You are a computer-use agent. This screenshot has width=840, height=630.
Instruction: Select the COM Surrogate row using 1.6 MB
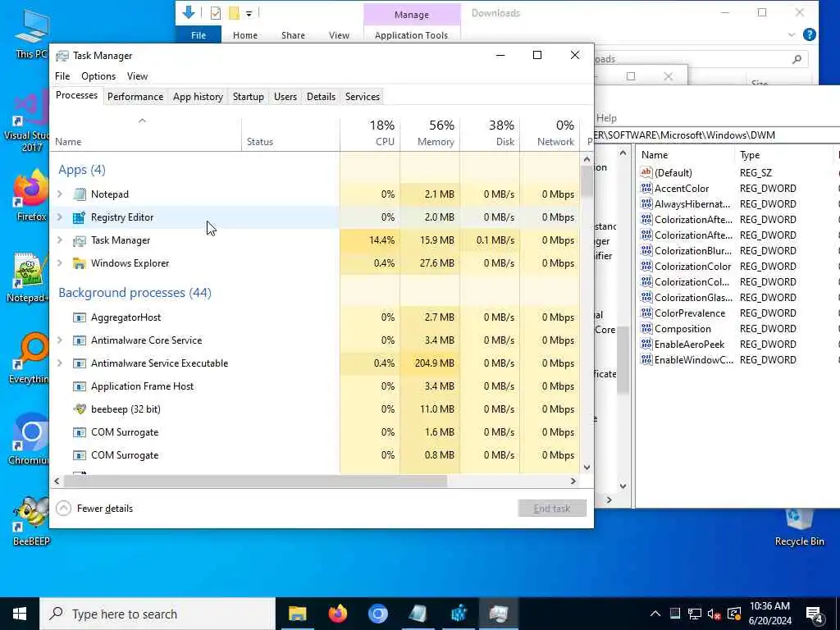tap(316, 432)
